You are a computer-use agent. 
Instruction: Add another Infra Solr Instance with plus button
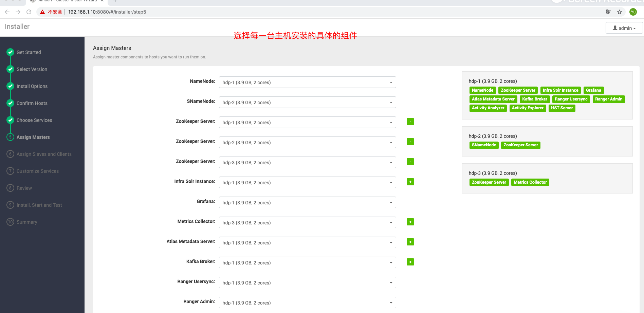410,182
